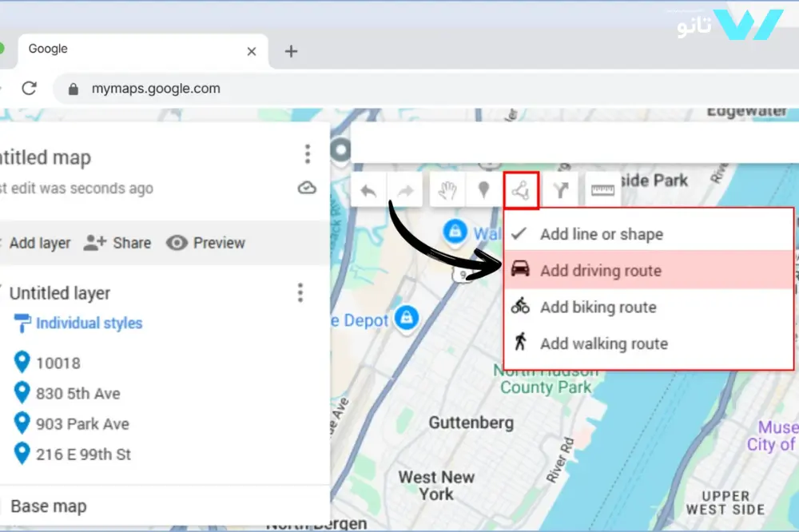Click the cloud saved status icon
Screen dimensions: 799x532
307,188
